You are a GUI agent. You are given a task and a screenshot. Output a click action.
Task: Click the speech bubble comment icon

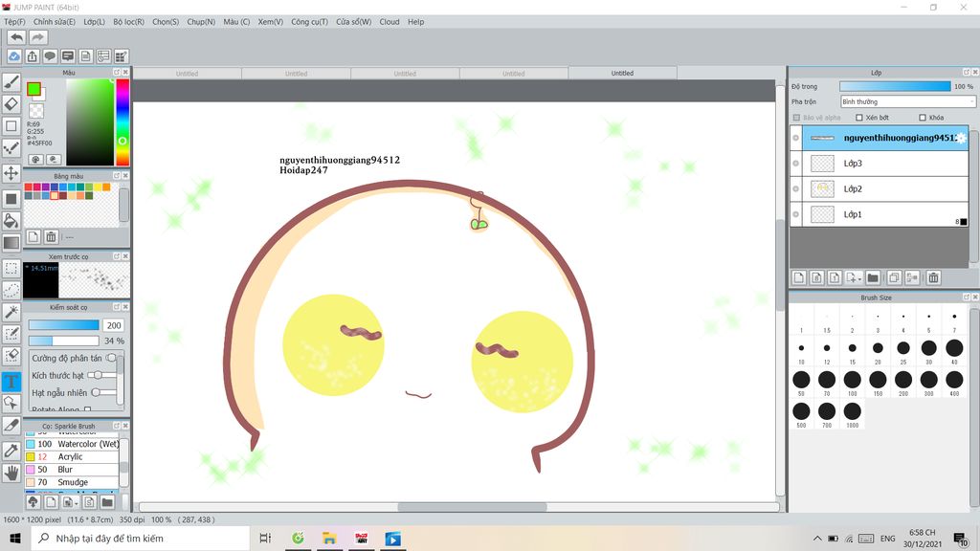click(x=50, y=56)
